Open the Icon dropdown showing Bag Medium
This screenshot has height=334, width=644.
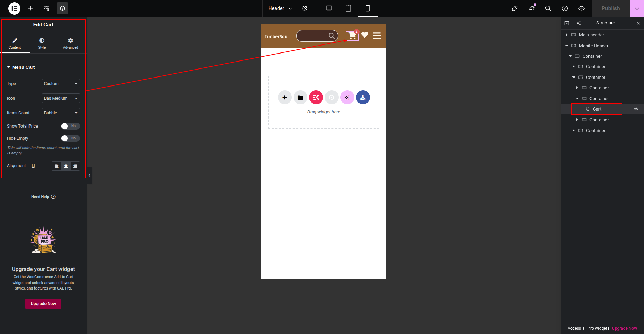coord(61,98)
